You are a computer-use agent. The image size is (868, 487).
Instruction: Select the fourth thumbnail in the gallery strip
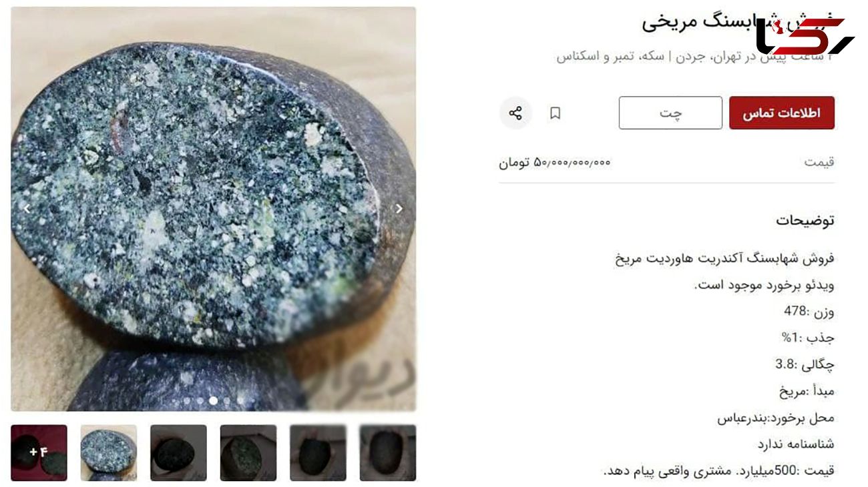click(x=248, y=453)
